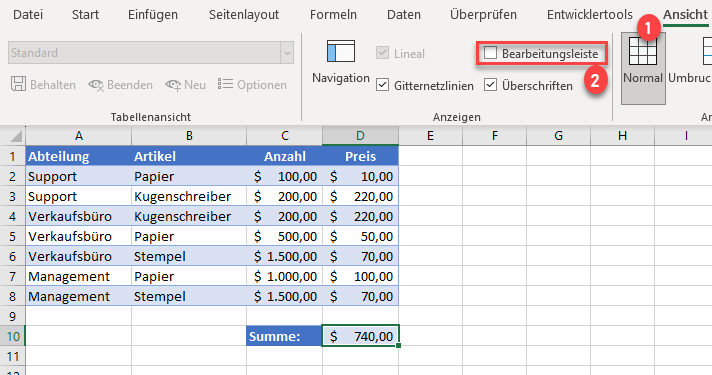Select Management cell in row 7

coord(79,276)
